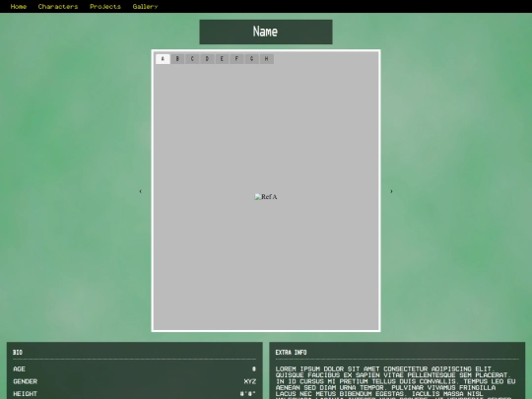Open the Home nav link
Image resolution: width=532 pixels, height=399 pixels.
tap(19, 7)
